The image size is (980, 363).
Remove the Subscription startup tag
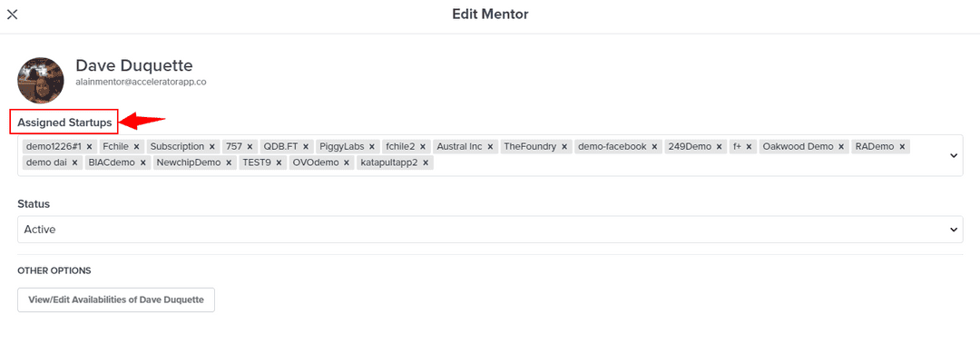[x=212, y=146]
